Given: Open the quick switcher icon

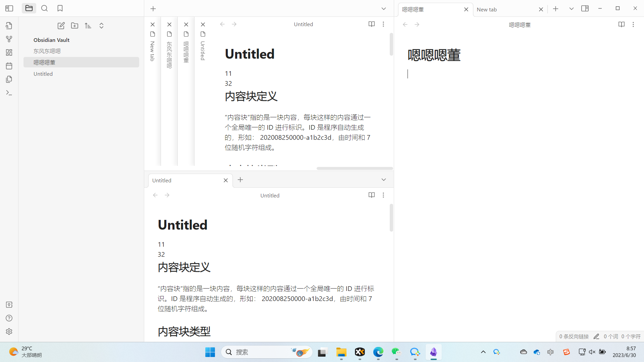Looking at the screenshot, I should [9, 26].
